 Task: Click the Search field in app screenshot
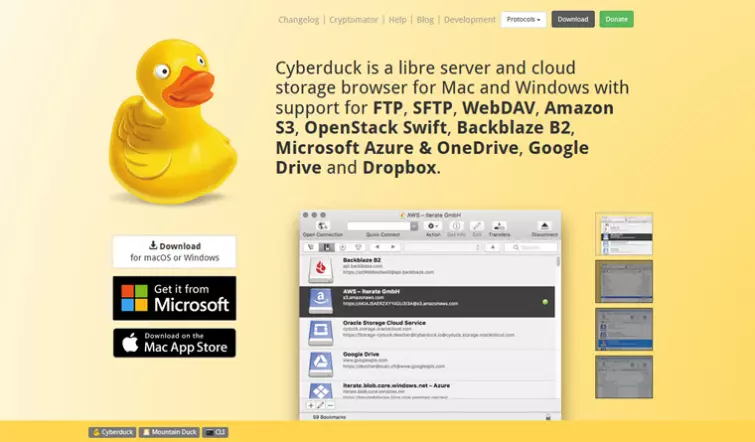click(531, 247)
